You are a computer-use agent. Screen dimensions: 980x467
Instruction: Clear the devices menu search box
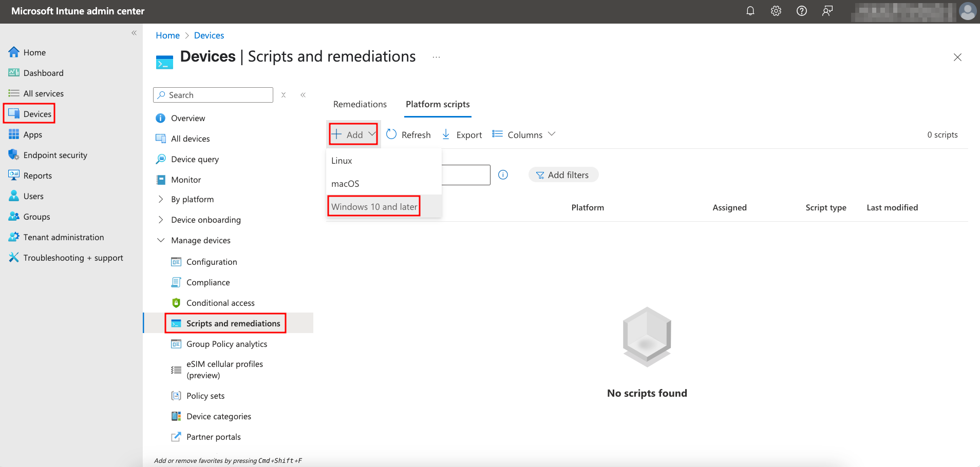coord(284,95)
